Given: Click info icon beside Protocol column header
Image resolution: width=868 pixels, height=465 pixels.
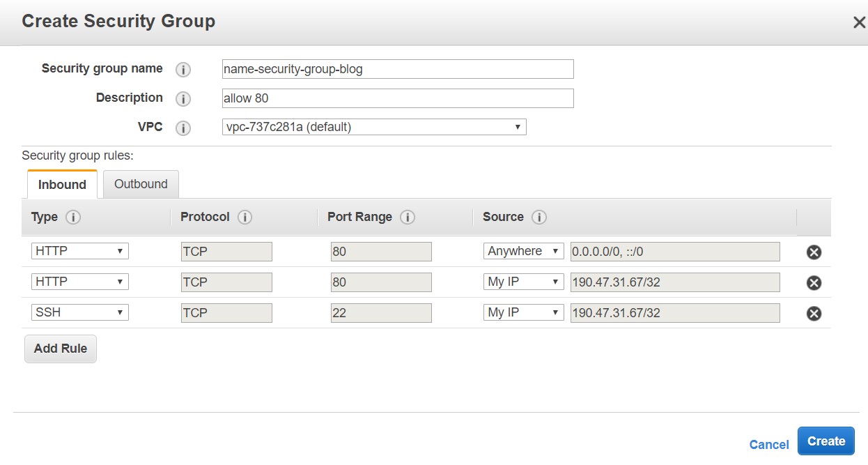Looking at the screenshot, I should [x=245, y=218].
